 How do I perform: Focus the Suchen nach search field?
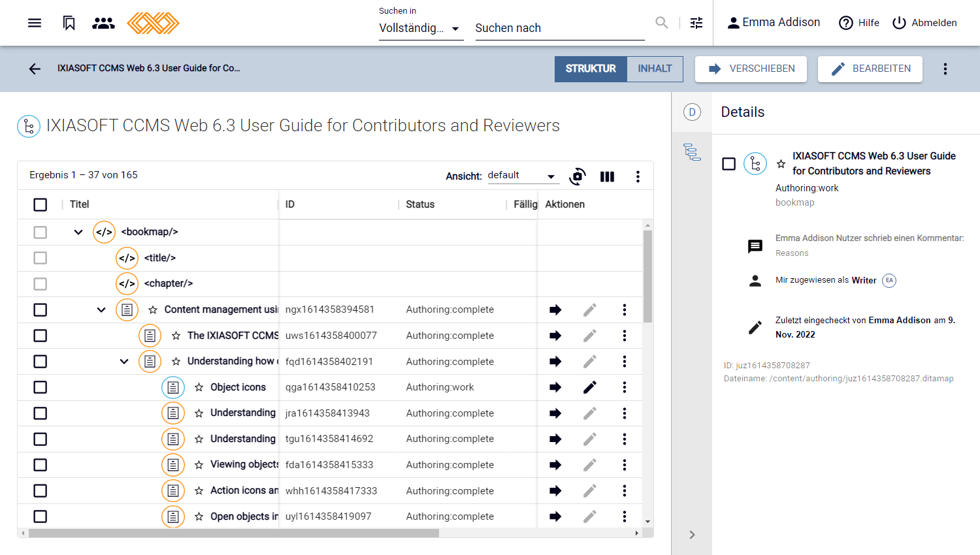click(x=560, y=28)
